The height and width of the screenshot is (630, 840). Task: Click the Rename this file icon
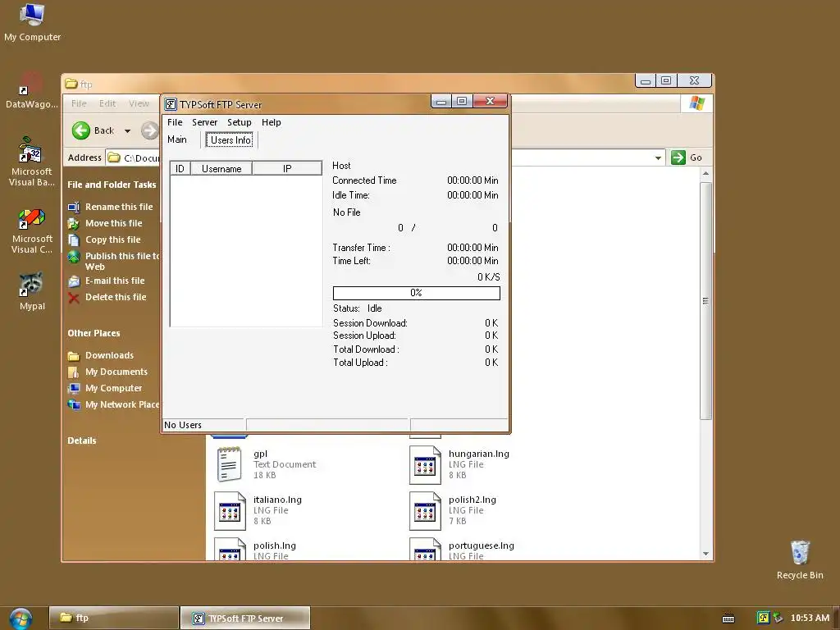click(x=74, y=207)
